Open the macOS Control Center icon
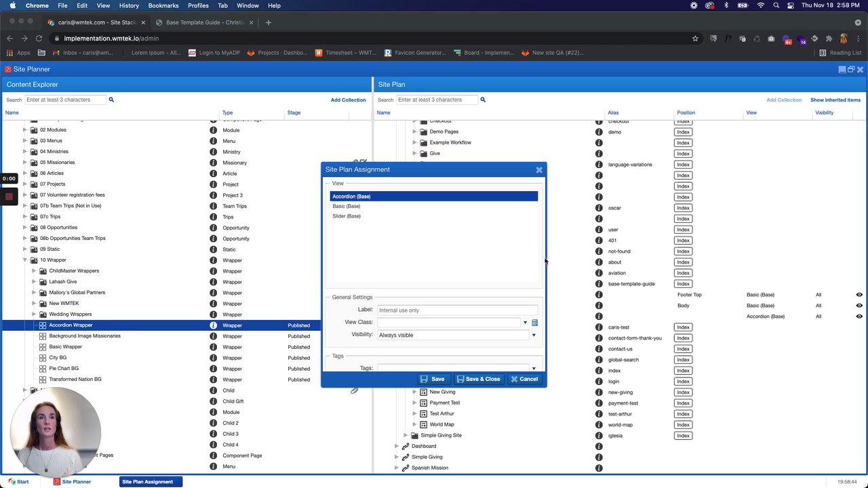The image size is (868, 488). tap(791, 5)
